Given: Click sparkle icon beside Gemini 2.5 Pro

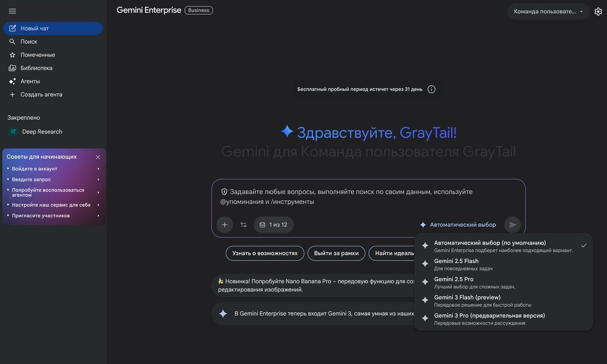Looking at the screenshot, I should click(x=425, y=282).
